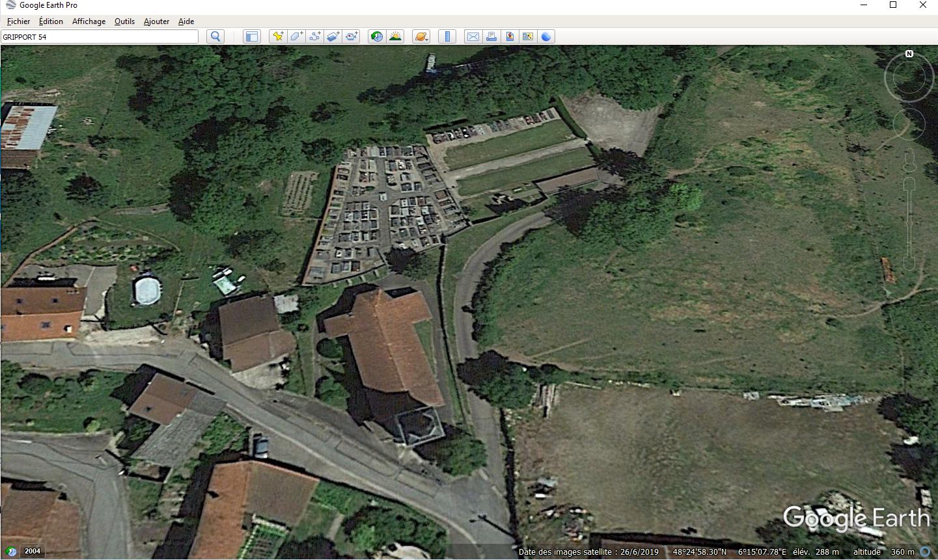Minimize the Google Earth Pro window

[x=864, y=5]
